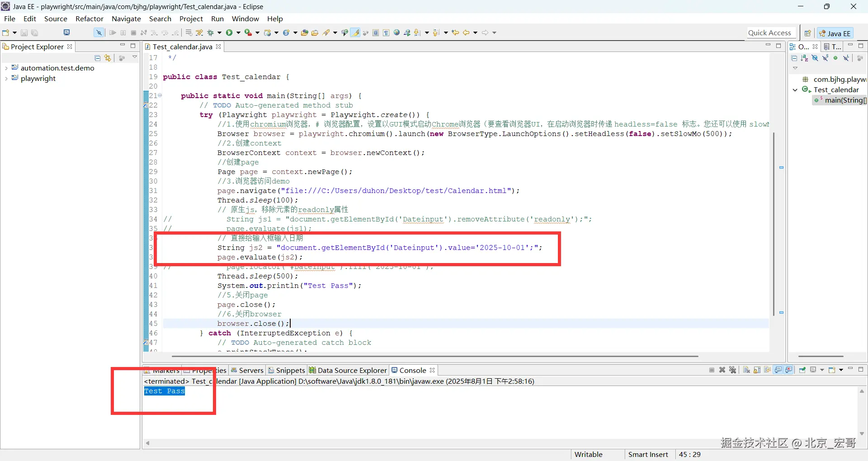Click the New file wizard icon

coord(6,33)
